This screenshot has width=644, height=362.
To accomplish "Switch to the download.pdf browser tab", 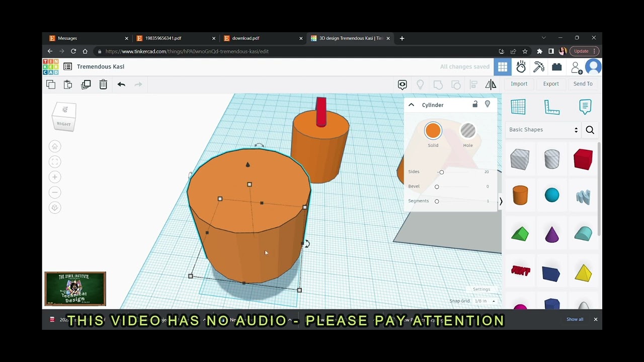I will point(263,38).
